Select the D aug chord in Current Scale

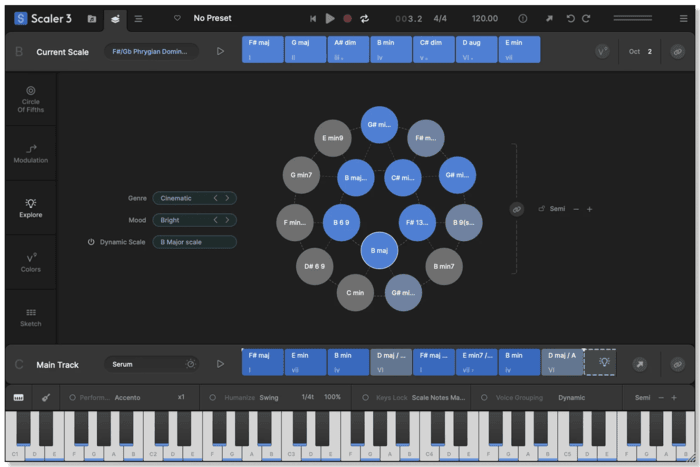click(x=477, y=49)
